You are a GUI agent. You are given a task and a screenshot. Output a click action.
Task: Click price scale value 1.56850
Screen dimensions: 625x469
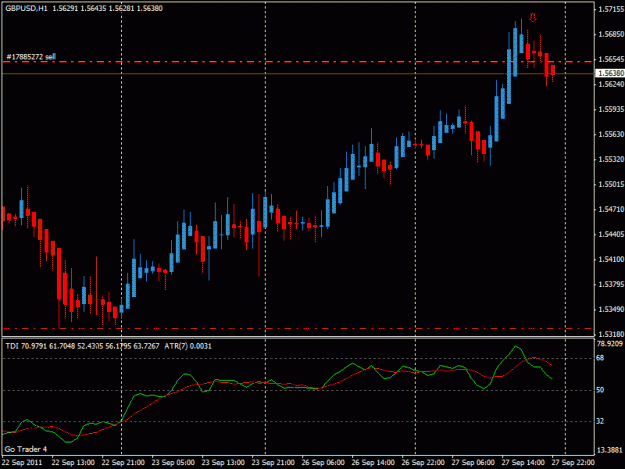pyautogui.click(x=611, y=35)
